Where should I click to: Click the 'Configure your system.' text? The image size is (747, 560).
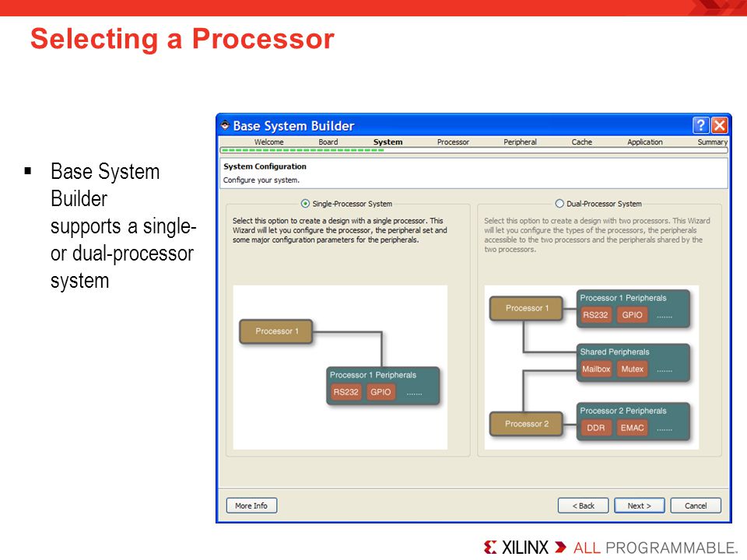pyautogui.click(x=261, y=180)
